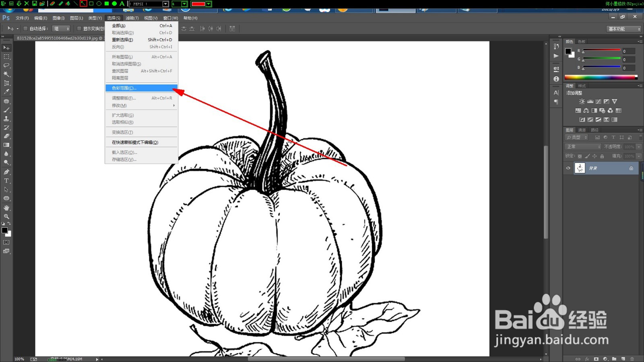Screen dimensions: 644x362
Task: Select the Gradient tool
Action: [x=6, y=145]
